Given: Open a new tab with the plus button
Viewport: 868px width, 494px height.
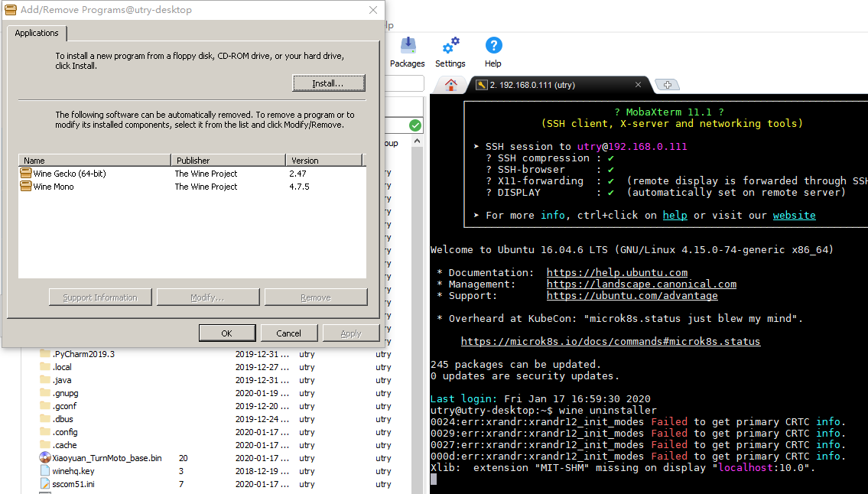Looking at the screenshot, I should (667, 85).
